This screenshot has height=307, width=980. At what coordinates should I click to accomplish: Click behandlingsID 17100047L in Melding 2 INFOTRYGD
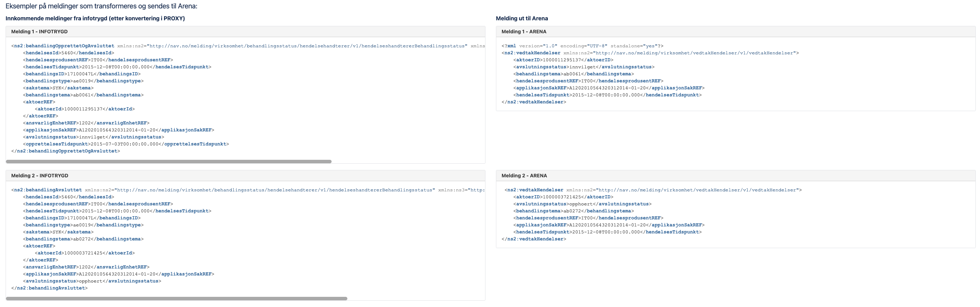82,218
